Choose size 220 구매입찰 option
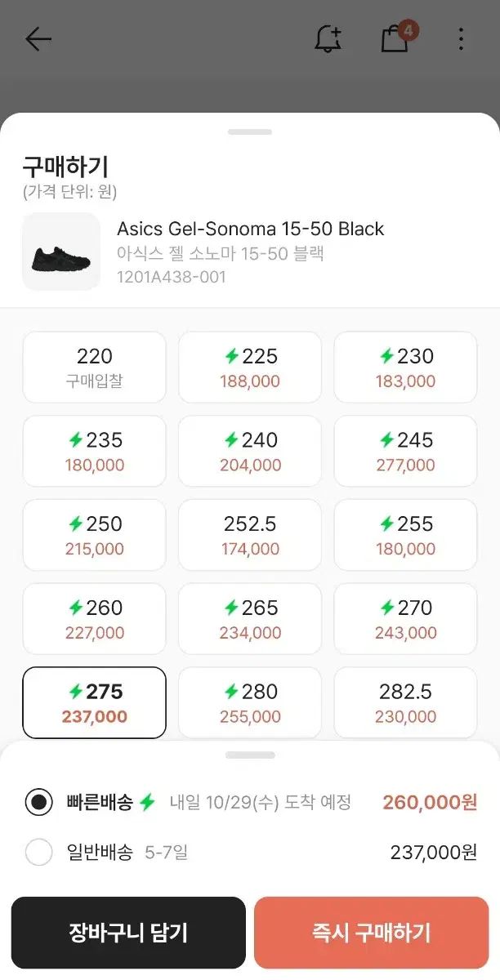 tap(95, 367)
